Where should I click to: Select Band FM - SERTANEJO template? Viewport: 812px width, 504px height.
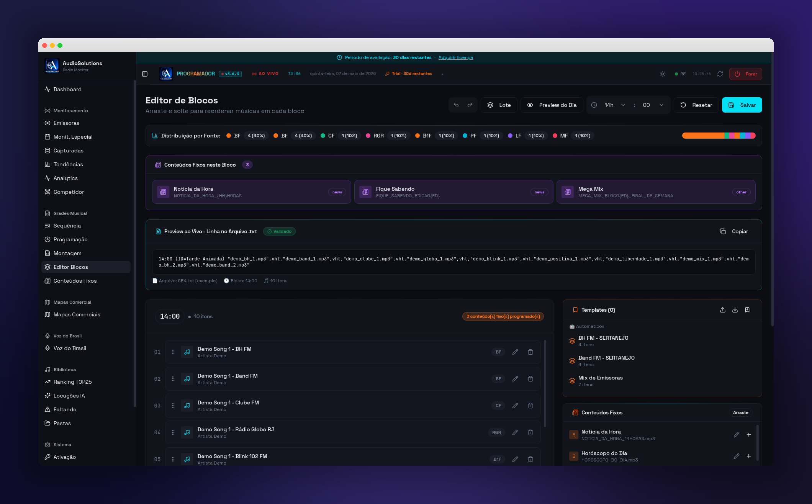[x=662, y=361]
